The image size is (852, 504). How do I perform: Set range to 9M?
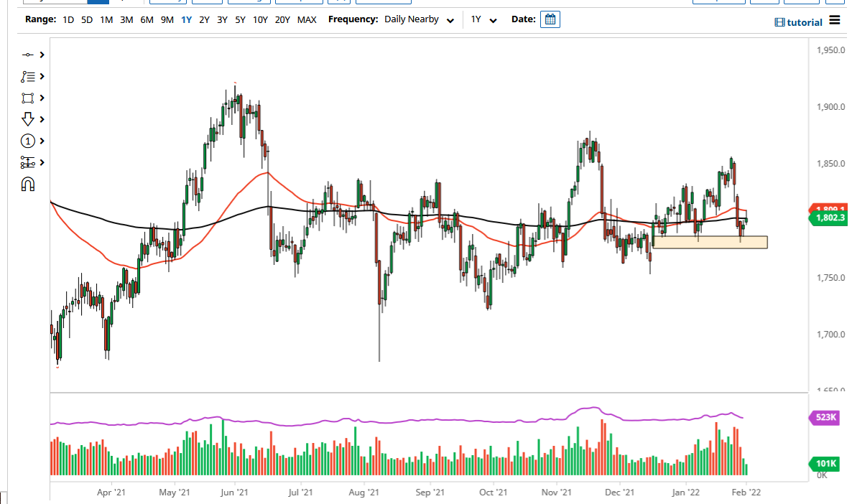167,19
